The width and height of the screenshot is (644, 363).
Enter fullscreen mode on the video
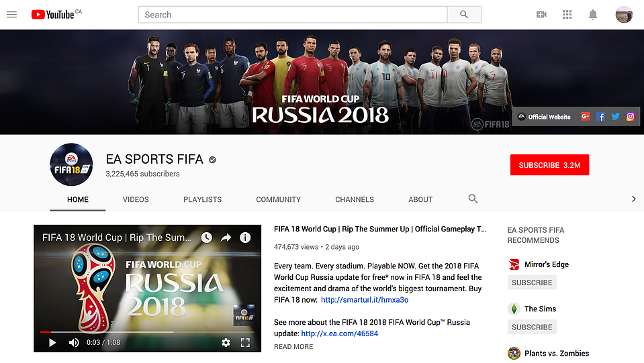245,342
